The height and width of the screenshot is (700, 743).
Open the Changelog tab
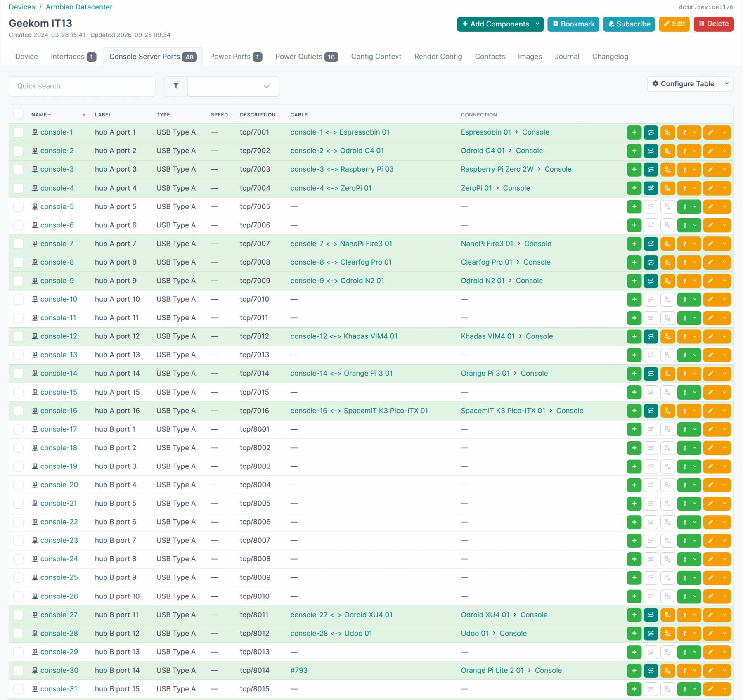point(610,57)
